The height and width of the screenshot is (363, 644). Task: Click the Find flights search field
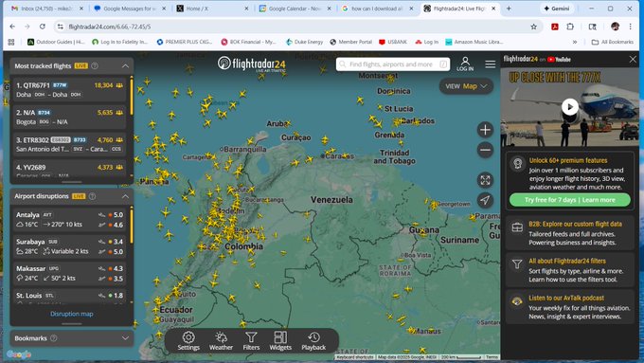point(393,64)
